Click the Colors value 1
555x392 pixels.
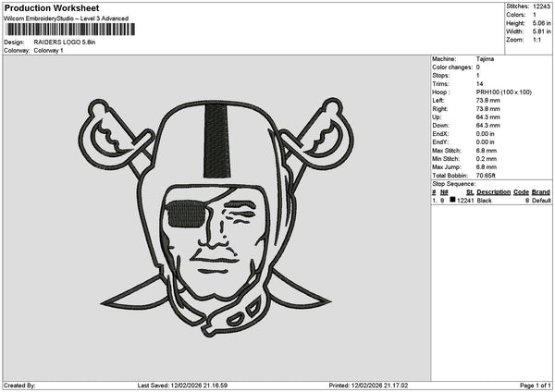coord(535,15)
